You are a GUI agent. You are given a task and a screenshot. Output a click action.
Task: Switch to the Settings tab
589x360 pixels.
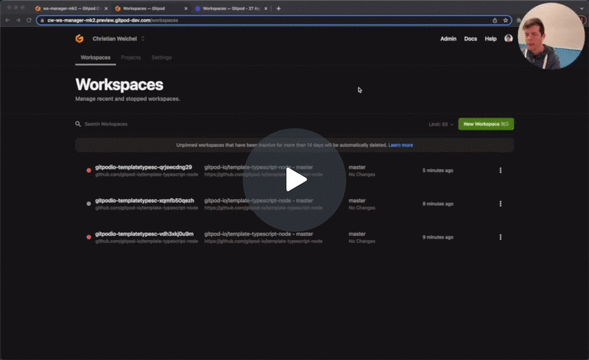click(x=162, y=57)
